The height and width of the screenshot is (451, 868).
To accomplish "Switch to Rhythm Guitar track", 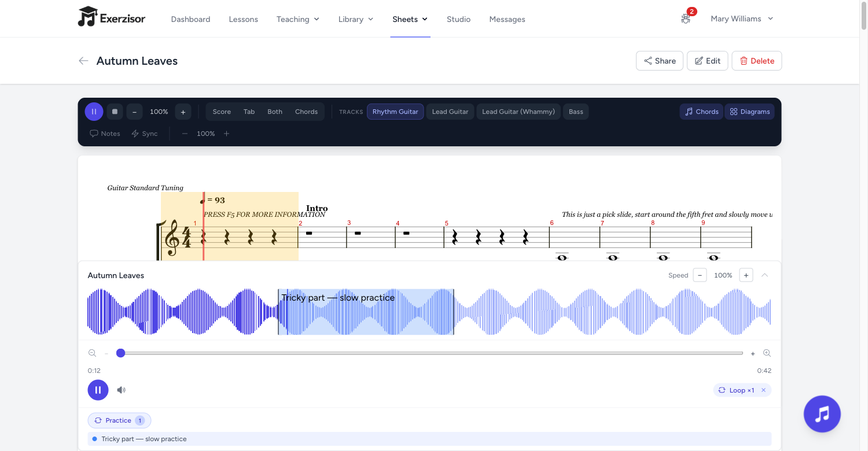I will point(395,112).
